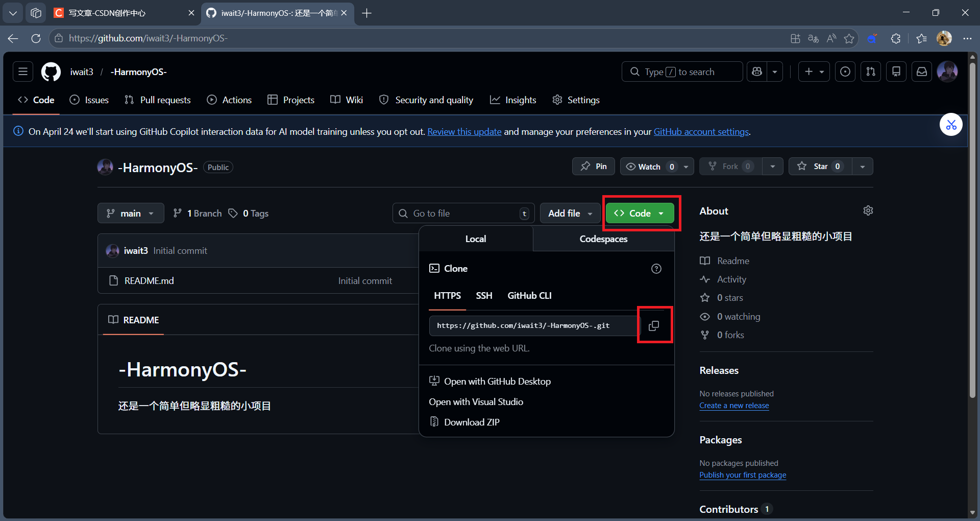
Task: Focus the 'Go to file' search field
Action: tap(463, 214)
